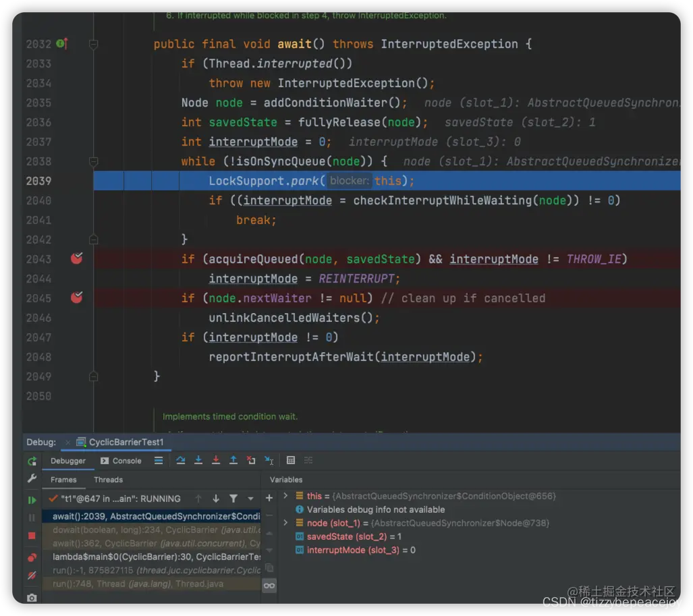Screen dimensions: 693x616
Task: Click Remove Watch minus icon
Action: click(269, 515)
